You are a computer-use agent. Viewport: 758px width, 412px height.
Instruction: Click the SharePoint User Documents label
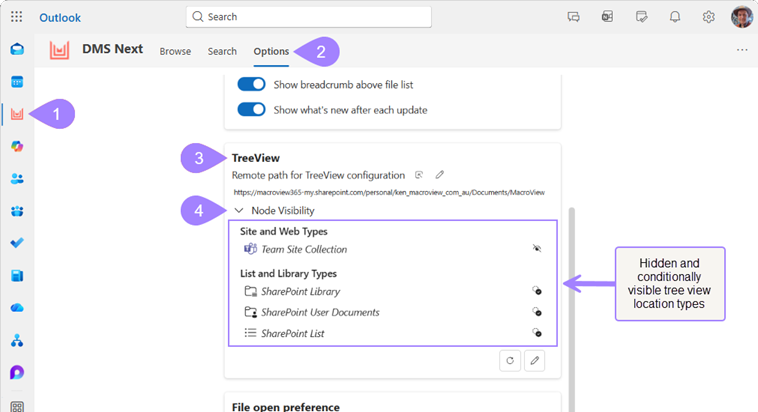click(320, 312)
